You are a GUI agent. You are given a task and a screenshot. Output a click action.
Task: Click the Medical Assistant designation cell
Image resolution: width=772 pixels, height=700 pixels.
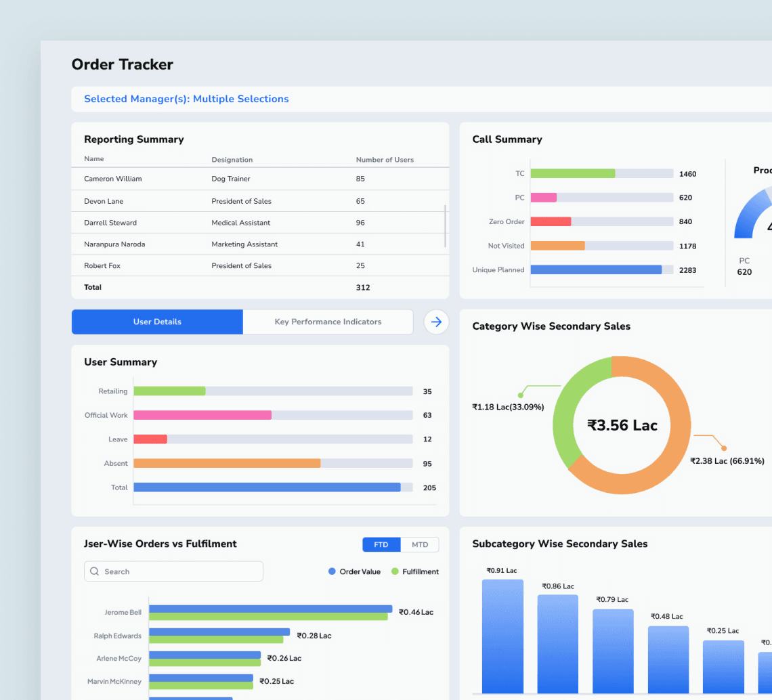241,223
